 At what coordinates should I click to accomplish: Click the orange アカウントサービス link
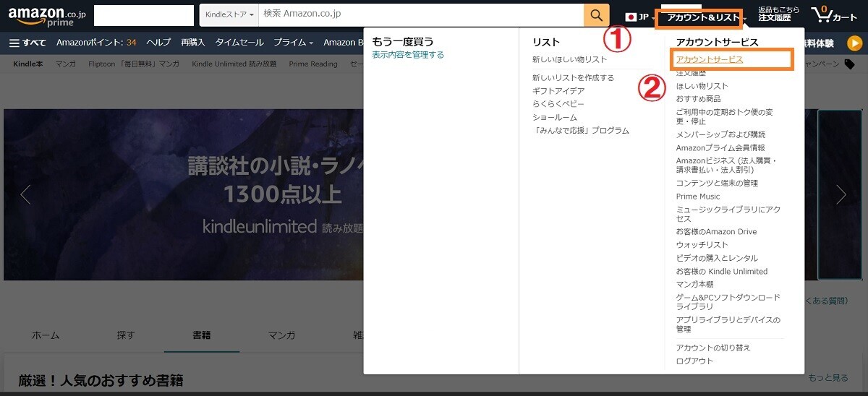coord(710,59)
